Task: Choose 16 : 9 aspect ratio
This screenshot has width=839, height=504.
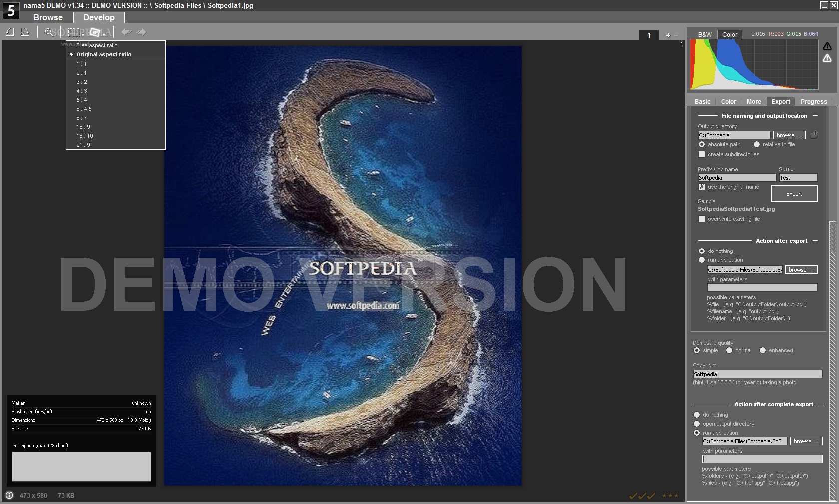Action: coord(116,127)
